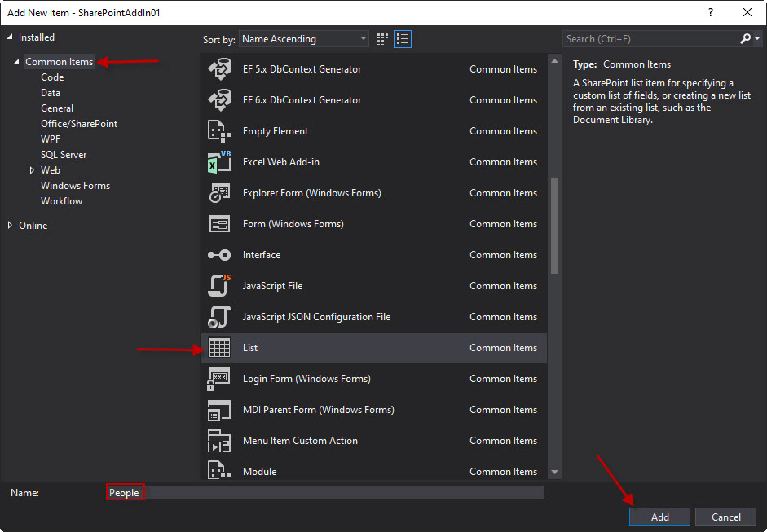Screen dimensions: 767x532
Task: Click the JavaScript JSON Configuration File icon
Action: coord(219,317)
